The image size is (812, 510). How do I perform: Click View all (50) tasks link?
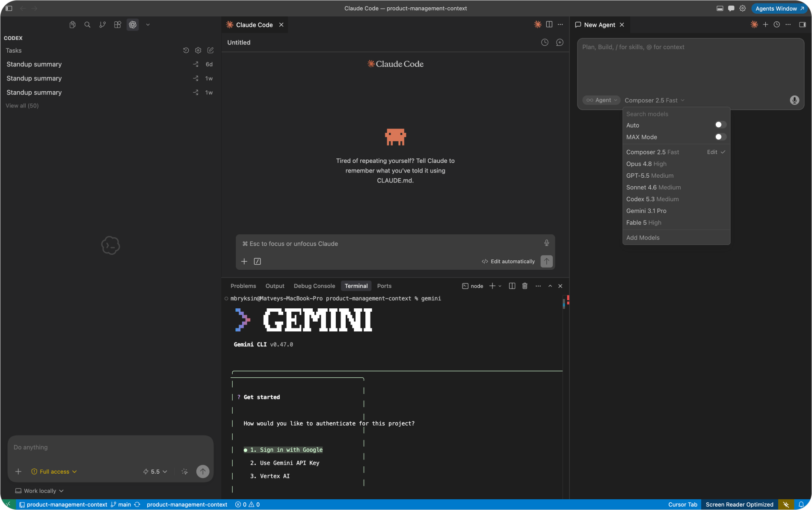(22, 106)
